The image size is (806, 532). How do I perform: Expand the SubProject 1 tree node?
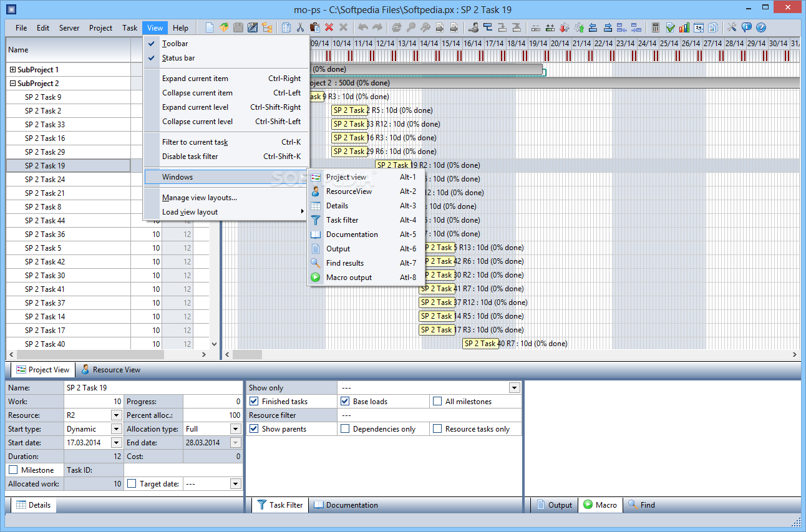[13, 70]
